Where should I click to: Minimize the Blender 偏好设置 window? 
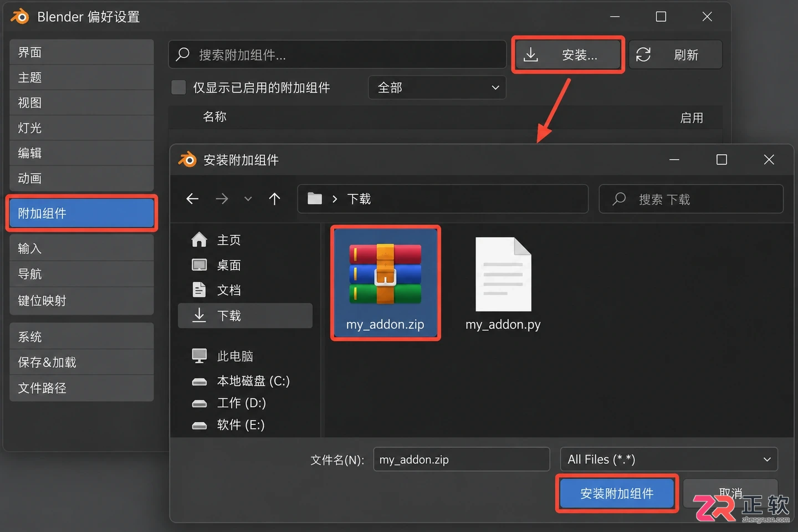pyautogui.click(x=615, y=17)
